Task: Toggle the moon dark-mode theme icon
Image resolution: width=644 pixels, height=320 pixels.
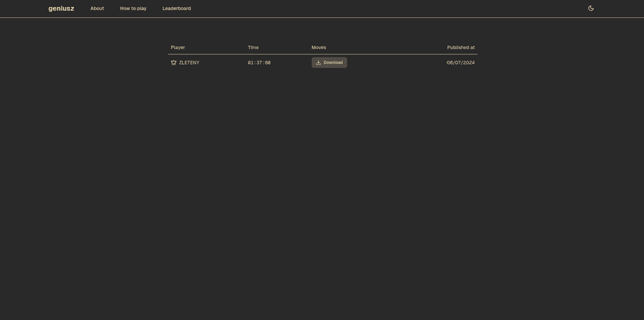Action: (590, 9)
